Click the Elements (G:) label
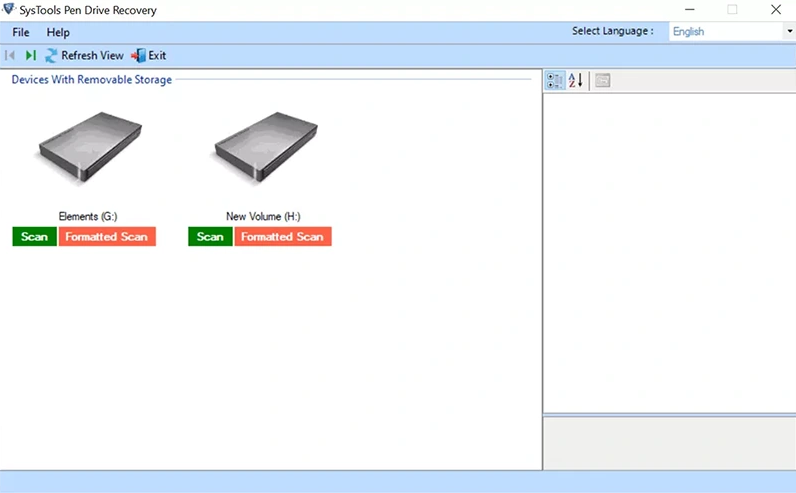 [x=88, y=216]
